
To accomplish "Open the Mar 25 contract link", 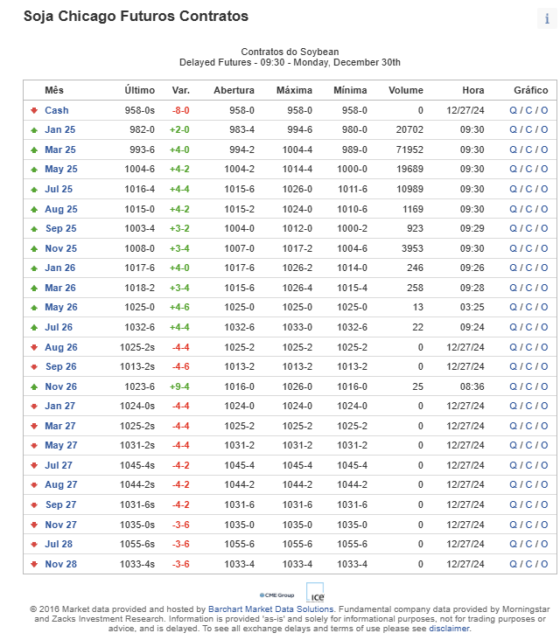I will (60, 150).
